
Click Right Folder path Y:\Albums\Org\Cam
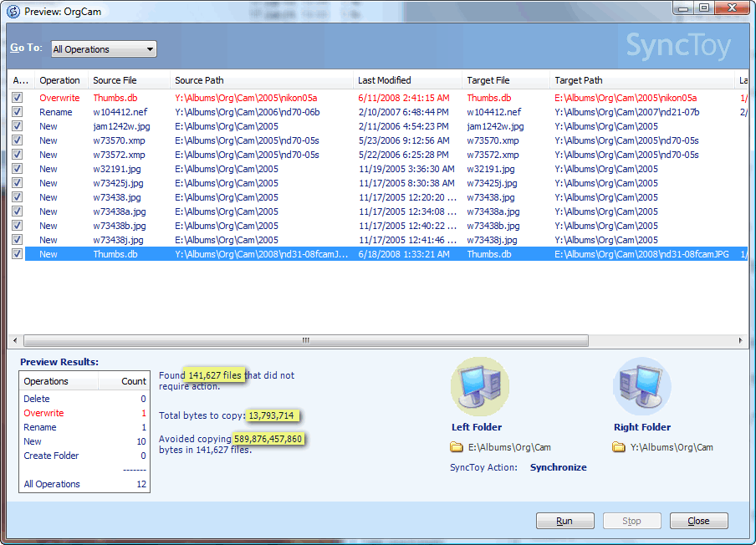tap(672, 447)
